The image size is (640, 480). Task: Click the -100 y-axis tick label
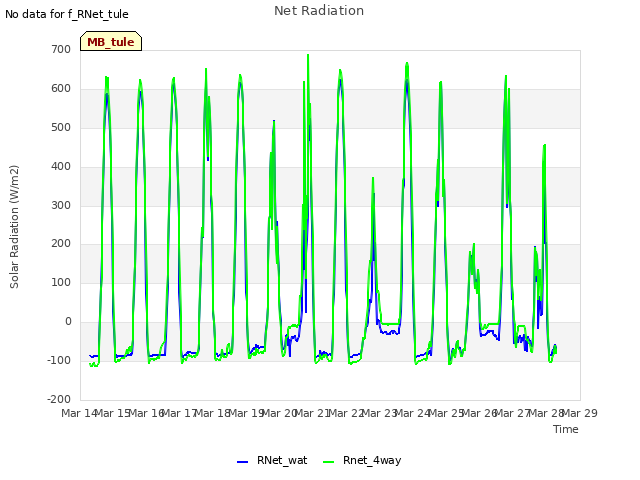[x=59, y=360]
